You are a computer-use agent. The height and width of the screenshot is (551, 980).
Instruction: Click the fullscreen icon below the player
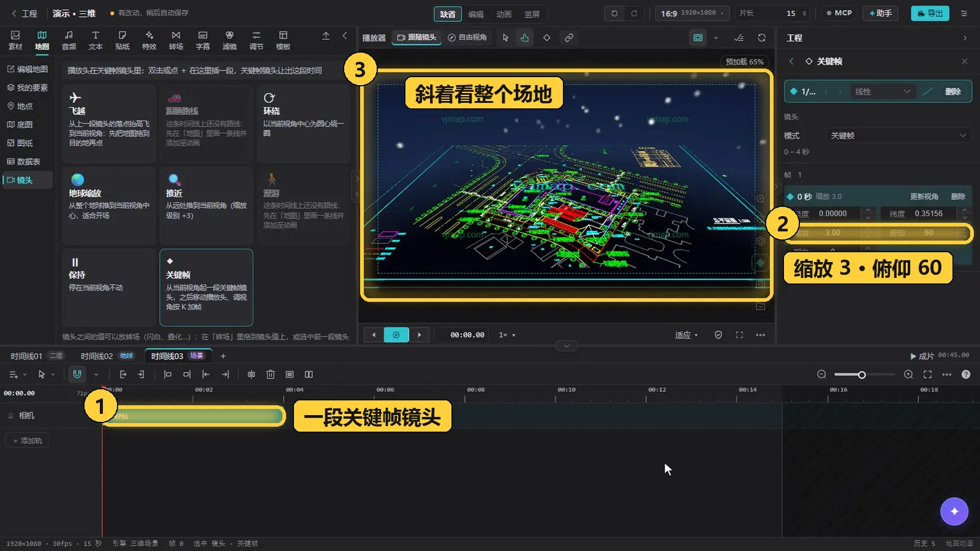tap(739, 335)
